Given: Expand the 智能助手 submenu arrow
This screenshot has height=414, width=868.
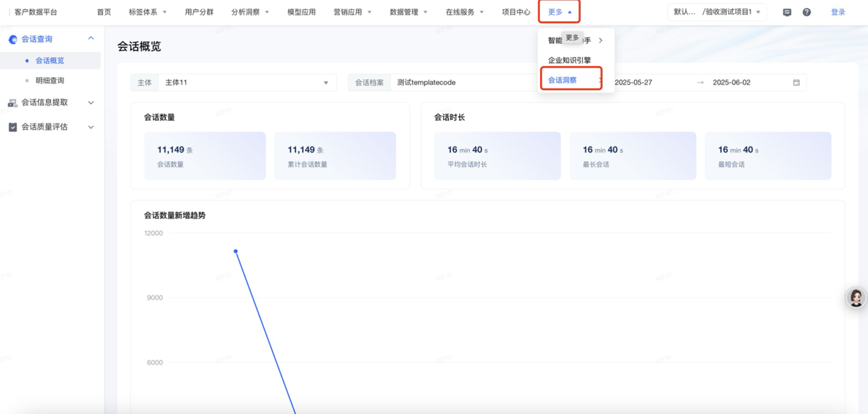Looking at the screenshot, I should 600,40.
